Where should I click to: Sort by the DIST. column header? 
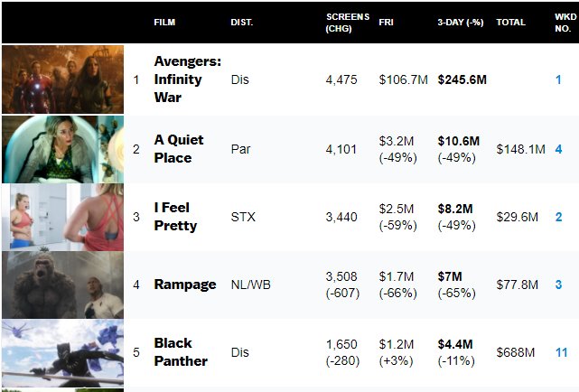click(x=241, y=22)
